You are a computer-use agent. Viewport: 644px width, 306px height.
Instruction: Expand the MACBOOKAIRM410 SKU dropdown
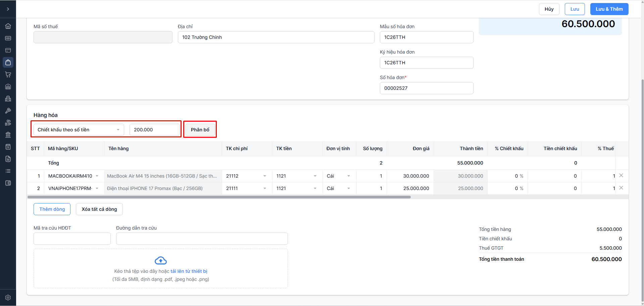97,176
